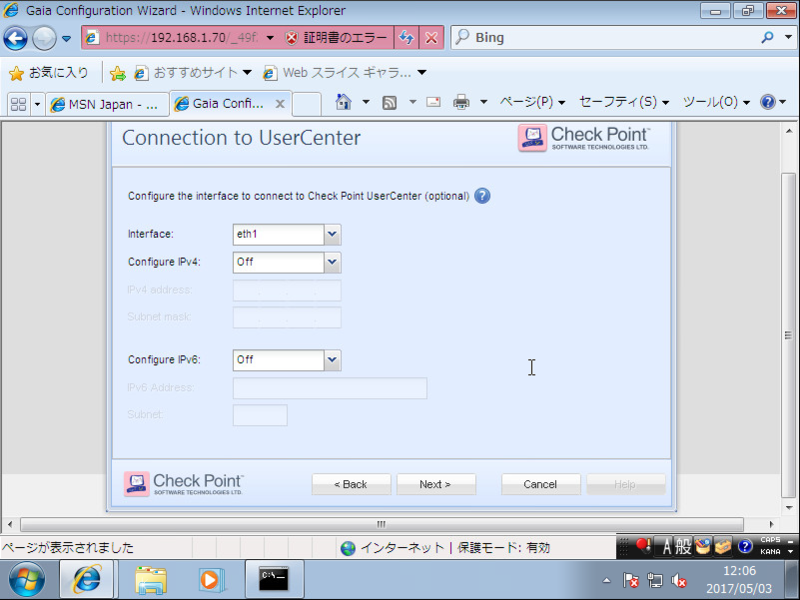The image size is (800, 600).
Task: Click the Subnet mask field
Action: tap(287, 317)
